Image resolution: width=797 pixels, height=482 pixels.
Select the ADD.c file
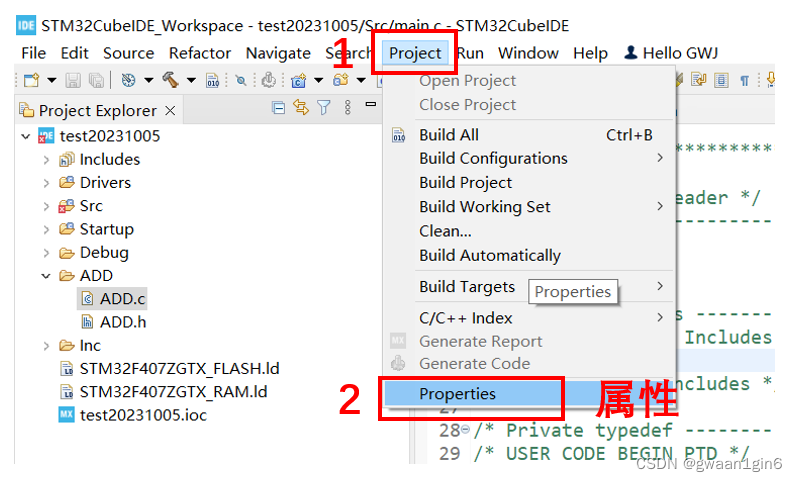tap(112, 298)
